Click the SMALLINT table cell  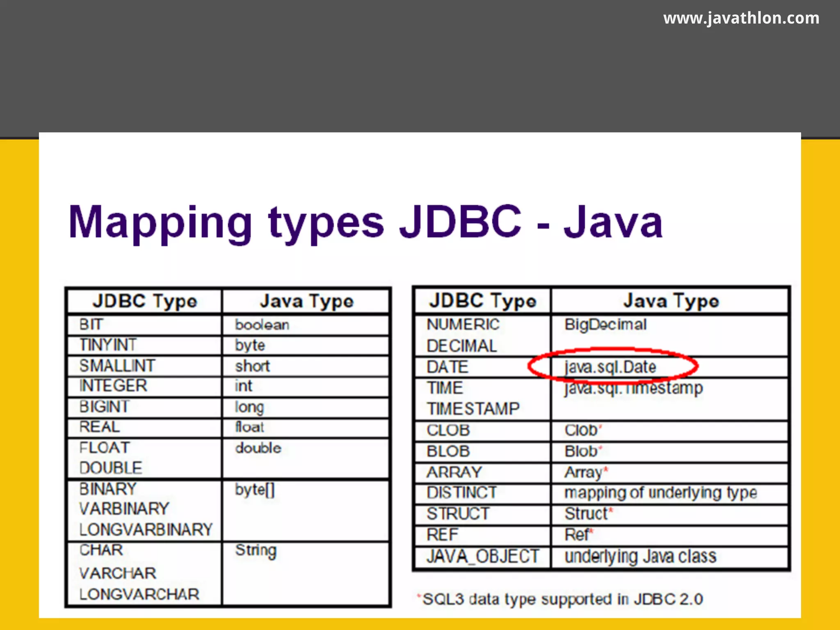[117, 365]
